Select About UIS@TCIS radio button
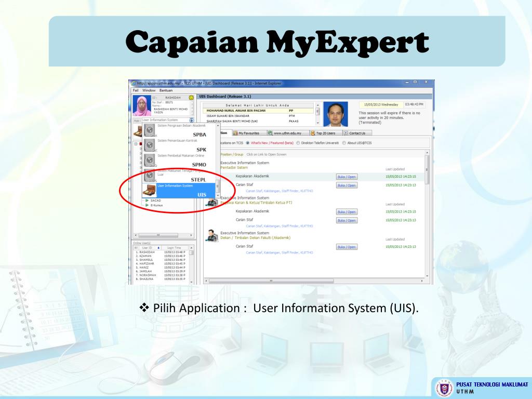The width and height of the screenshot is (532, 399). click(344, 143)
